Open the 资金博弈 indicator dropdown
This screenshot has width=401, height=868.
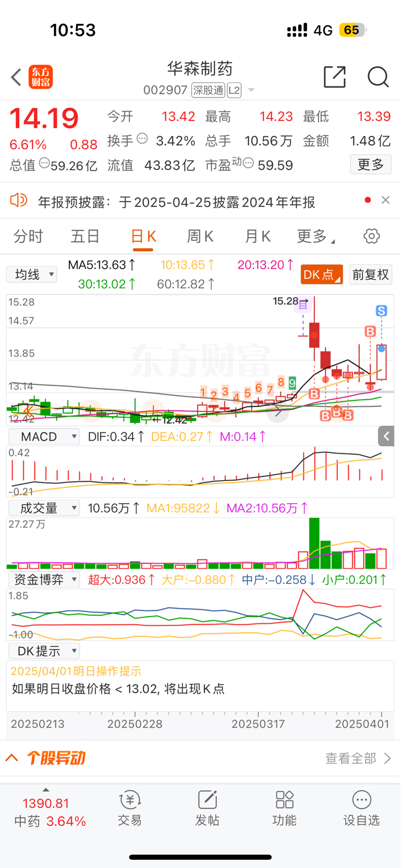[44, 579]
